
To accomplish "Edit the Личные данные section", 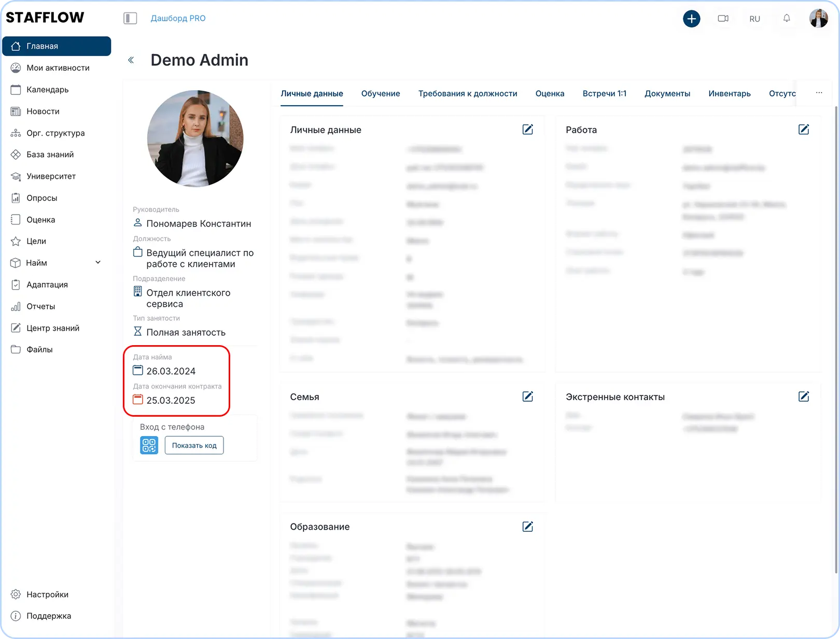I will (527, 130).
